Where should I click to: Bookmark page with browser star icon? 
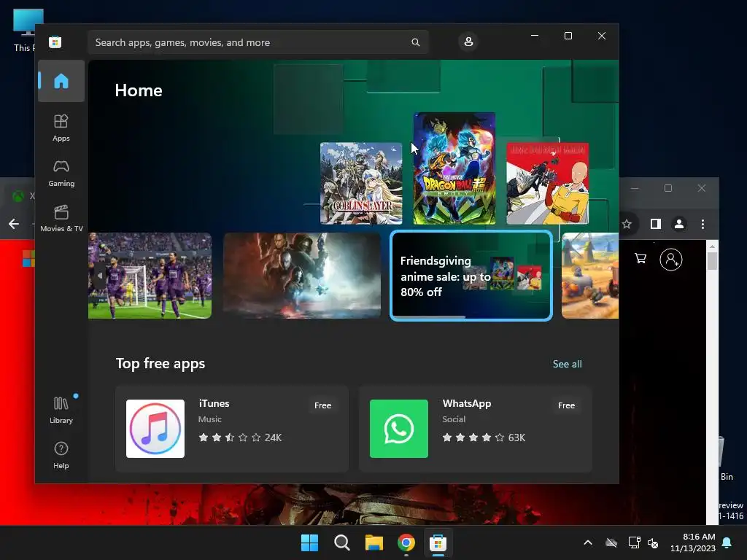627,224
